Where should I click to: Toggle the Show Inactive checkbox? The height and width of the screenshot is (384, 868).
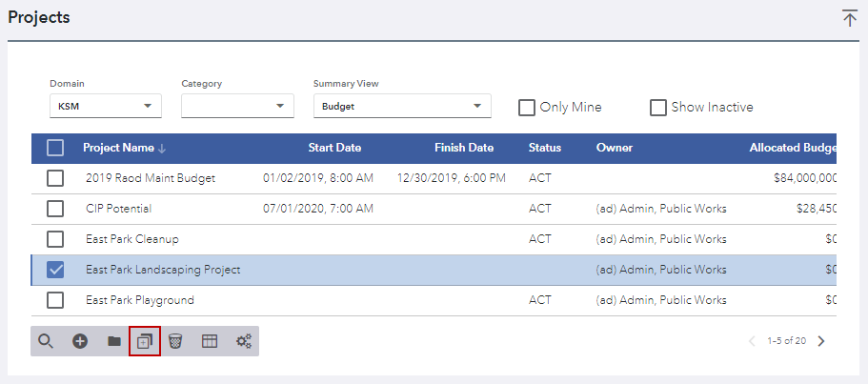tap(658, 108)
